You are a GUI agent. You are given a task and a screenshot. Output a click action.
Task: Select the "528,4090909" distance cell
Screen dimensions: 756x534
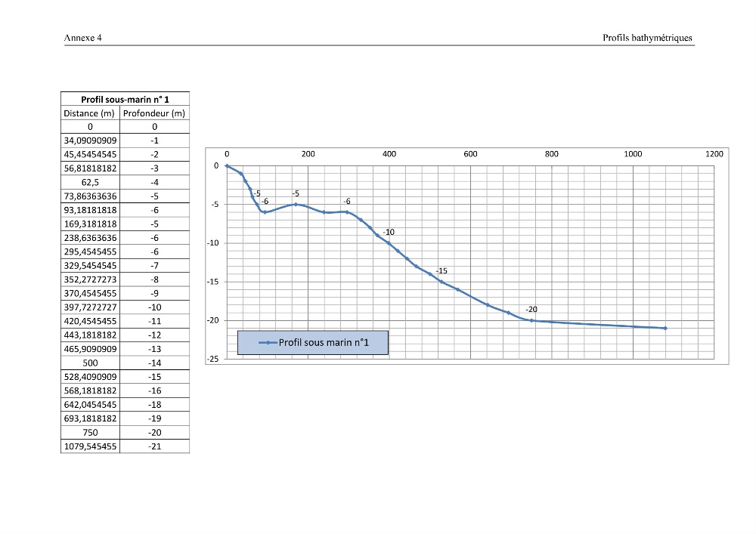coord(90,377)
